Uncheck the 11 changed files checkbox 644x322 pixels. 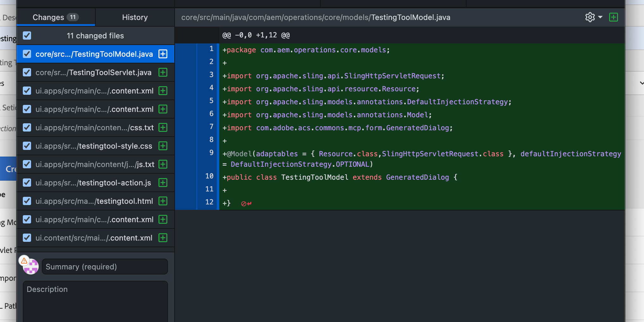tap(27, 35)
